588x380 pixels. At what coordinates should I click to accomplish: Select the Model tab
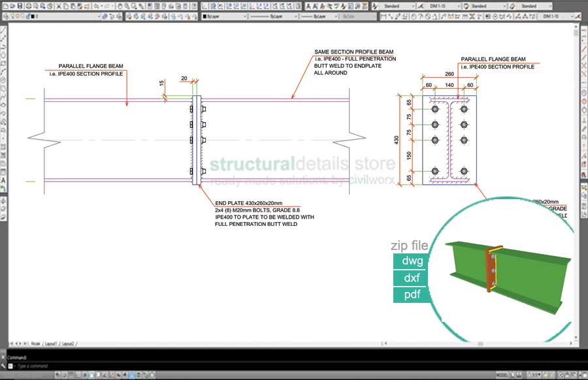coord(36,343)
